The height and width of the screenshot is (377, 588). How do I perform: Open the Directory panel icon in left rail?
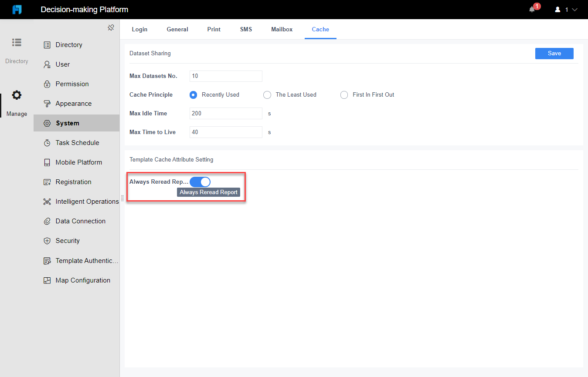click(x=17, y=42)
